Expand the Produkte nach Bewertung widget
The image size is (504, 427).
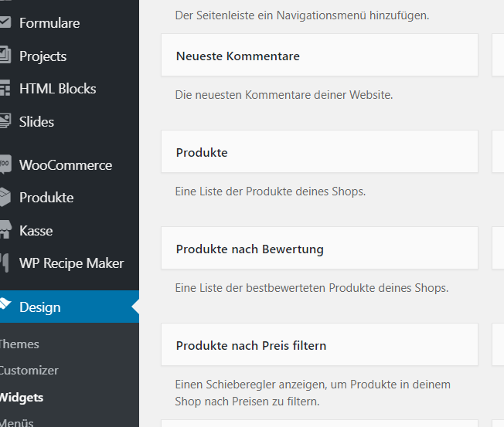click(319, 249)
